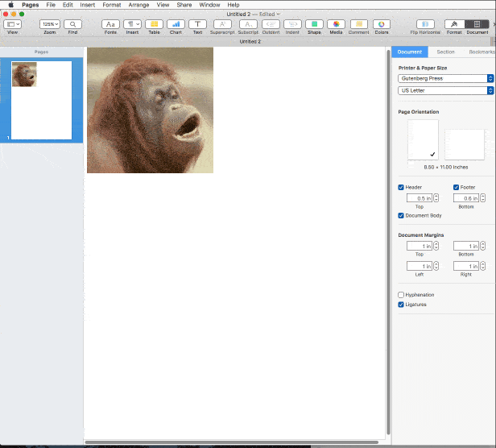This screenshot has height=448, width=496.
Task: Open the Colors picker
Action: pos(382,24)
